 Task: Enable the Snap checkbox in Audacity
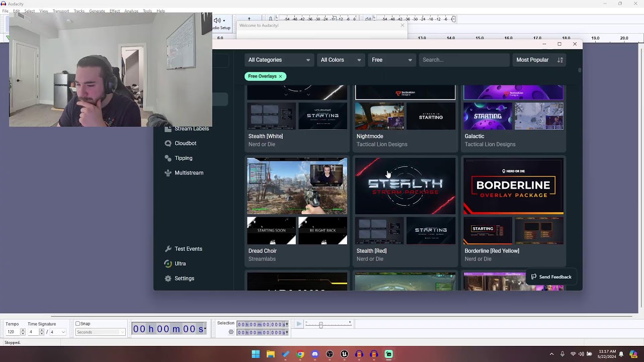coord(77,324)
